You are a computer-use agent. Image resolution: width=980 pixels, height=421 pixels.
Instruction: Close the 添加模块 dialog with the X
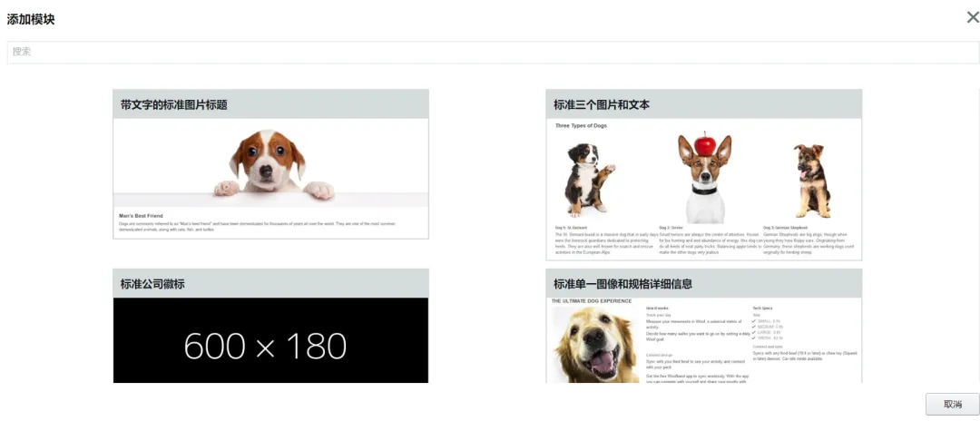pyautogui.click(x=973, y=17)
